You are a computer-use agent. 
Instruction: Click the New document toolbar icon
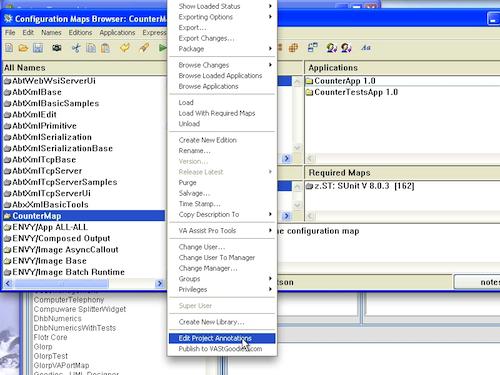9,48
